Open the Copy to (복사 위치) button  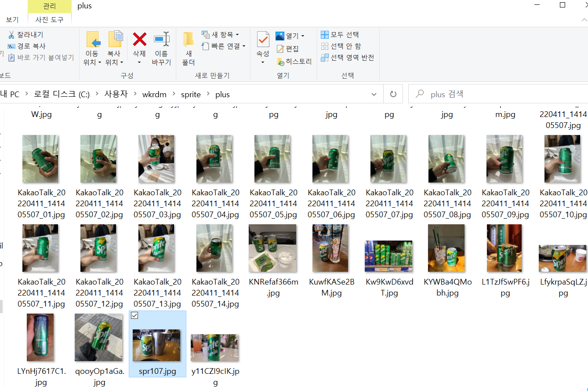[x=115, y=48]
